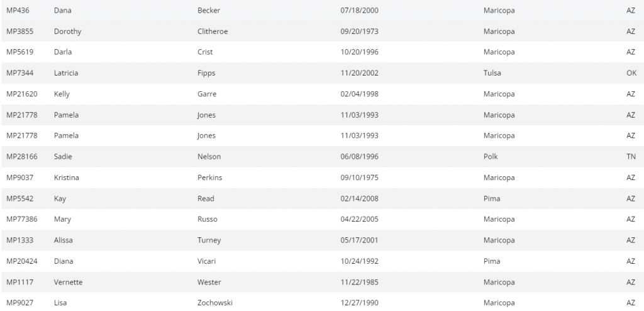644x311 pixels.
Task: Click the date 02/14/2008
Action: [x=359, y=198]
